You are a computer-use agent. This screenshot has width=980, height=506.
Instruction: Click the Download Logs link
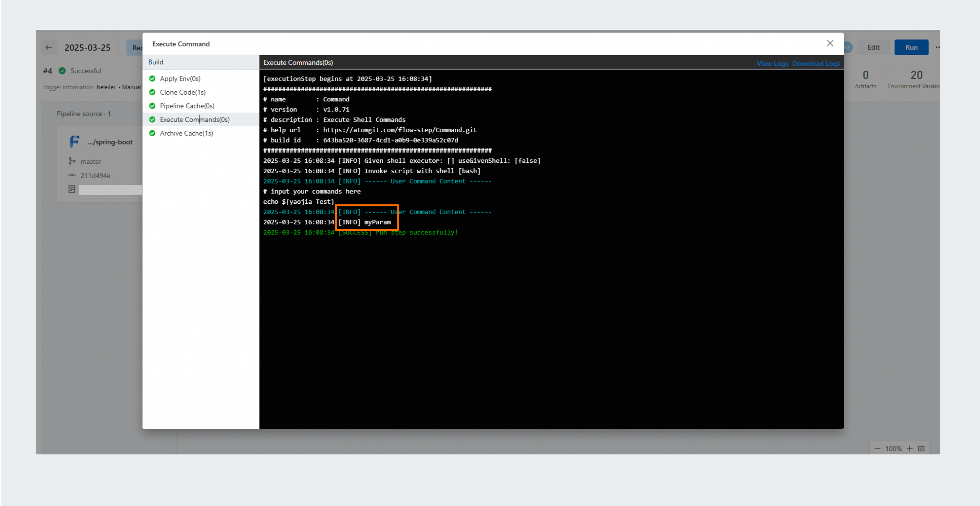pyautogui.click(x=816, y=63)
